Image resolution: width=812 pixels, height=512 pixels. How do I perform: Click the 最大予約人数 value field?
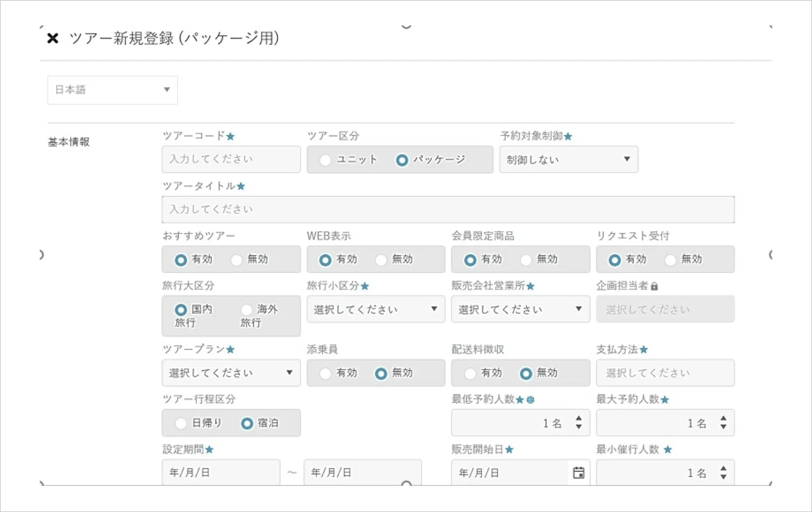coord(665,423)
